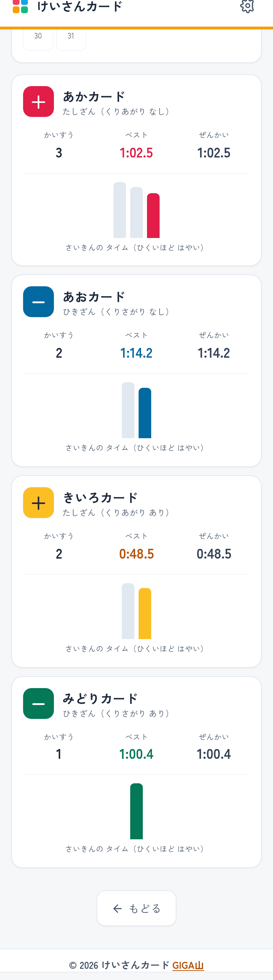Select the blue minus あおカード icon
Screen dimensions: 273x980
[38, 302]
